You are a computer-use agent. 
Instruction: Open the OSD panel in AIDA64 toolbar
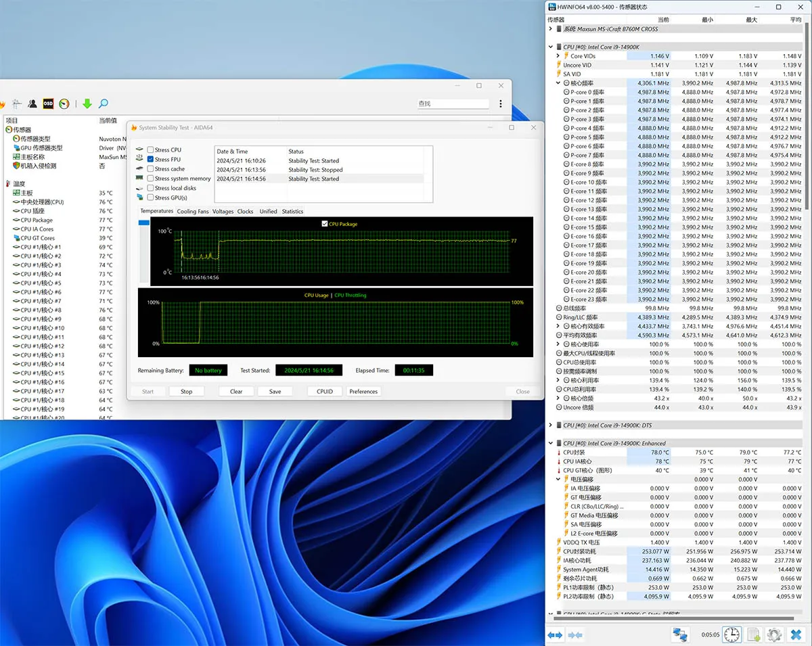(x=48, y=103)
